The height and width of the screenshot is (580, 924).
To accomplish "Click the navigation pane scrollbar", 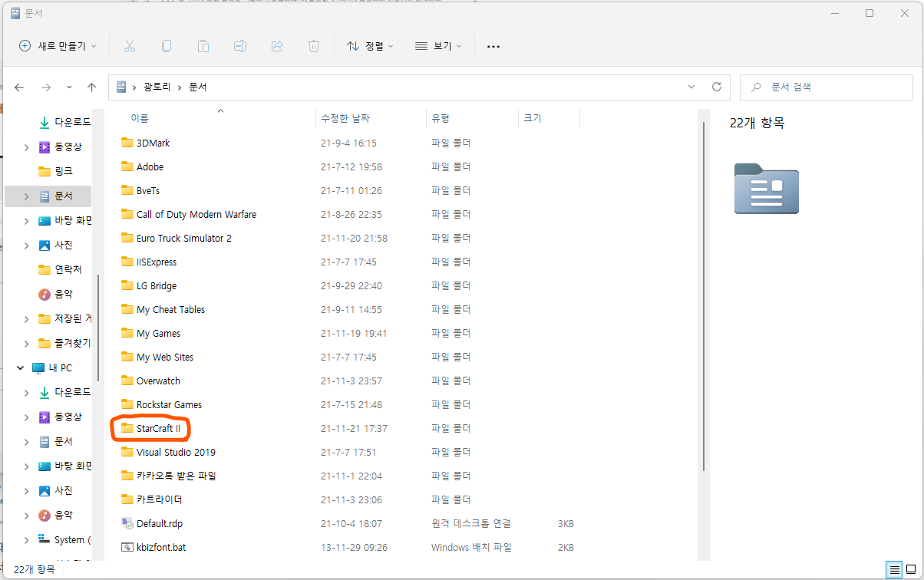I will coord(97,326).
